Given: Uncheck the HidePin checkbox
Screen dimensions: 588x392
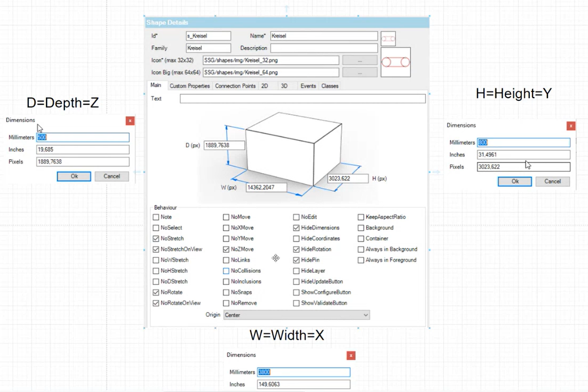Looking at the screenshot, I should (x=296, y=260).
